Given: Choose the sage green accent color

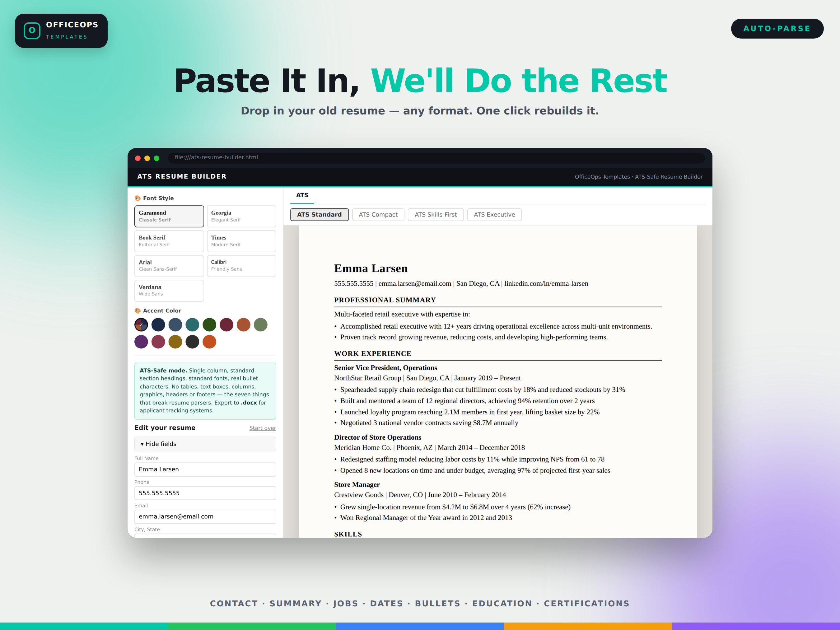Looking at the screenshot, I should (x=260, y=325).
